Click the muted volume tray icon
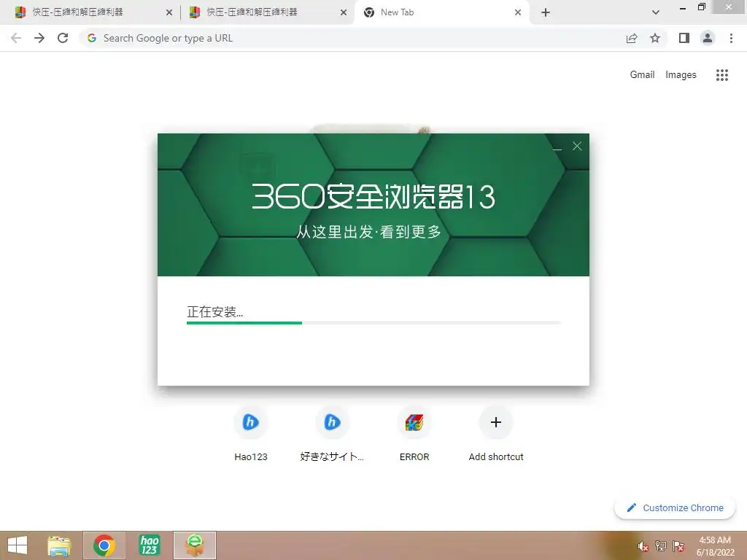The width and height of the screenshot is (747, 560). click(x=643, y=546)
